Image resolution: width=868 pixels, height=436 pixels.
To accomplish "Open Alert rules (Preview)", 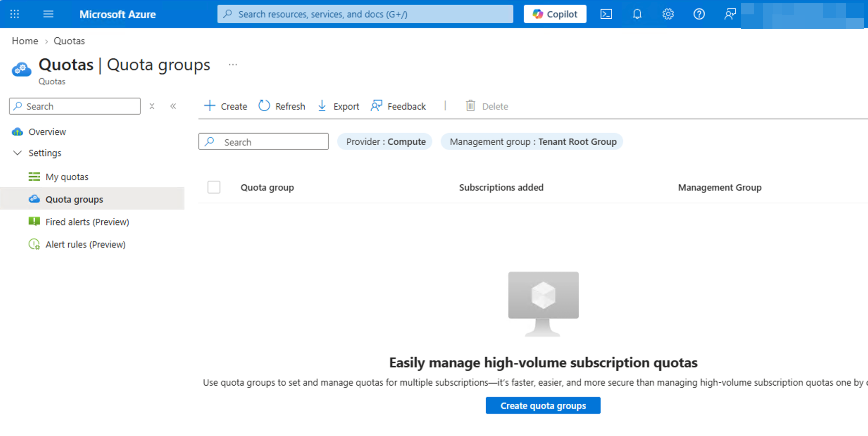I will (86, 245).
